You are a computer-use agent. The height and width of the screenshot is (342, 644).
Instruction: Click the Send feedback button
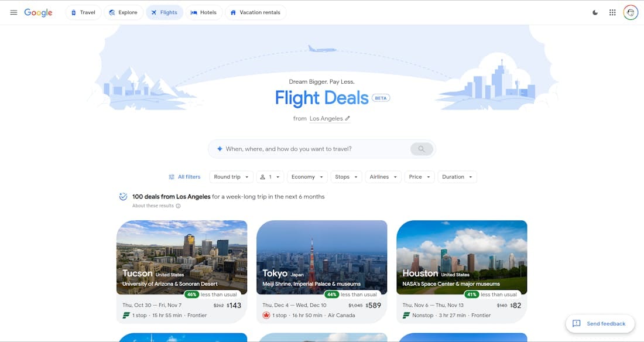click(600, 323)
